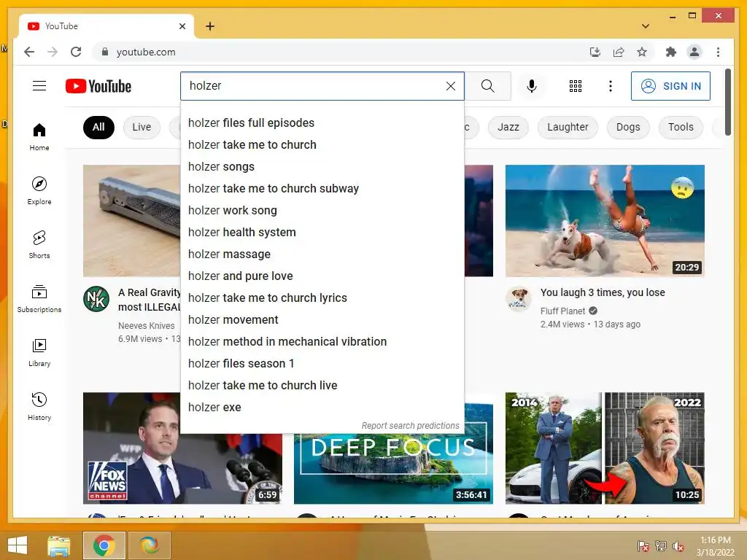Open Fluff Planet channel avatar
This screenshot has height=560, width=747.
tap(519, 299)
